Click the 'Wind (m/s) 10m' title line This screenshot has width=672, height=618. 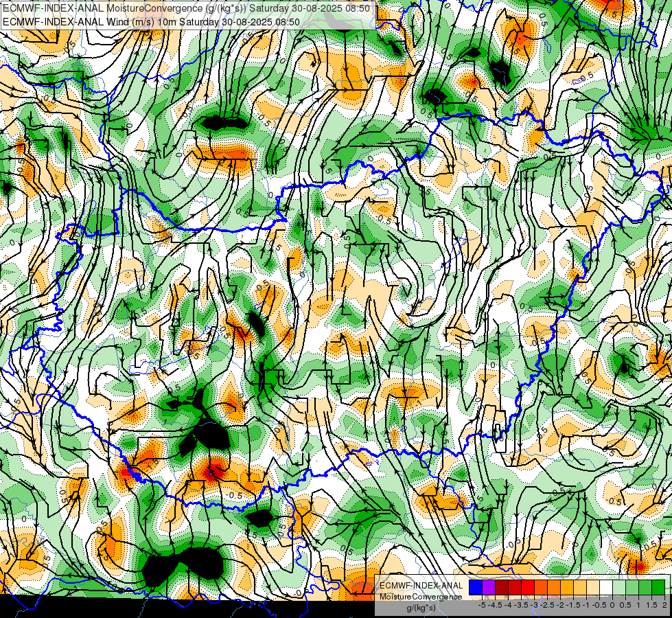pos(151,22)
